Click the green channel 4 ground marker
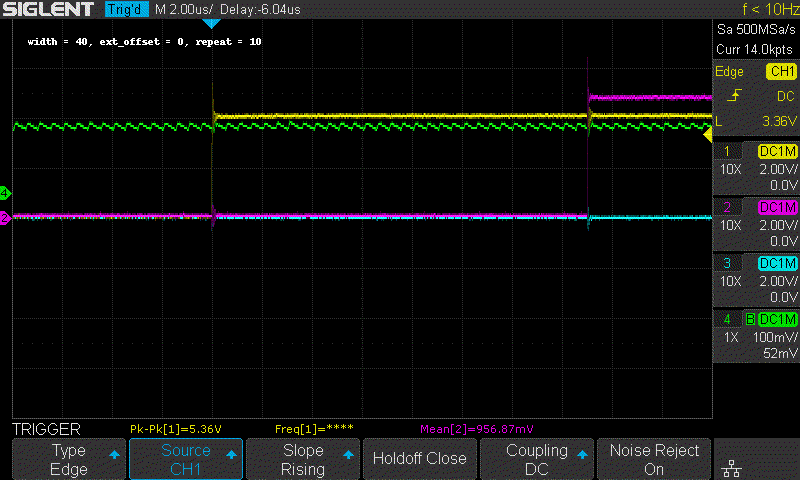The image size is (800, 480). click(x=5, y=193)
